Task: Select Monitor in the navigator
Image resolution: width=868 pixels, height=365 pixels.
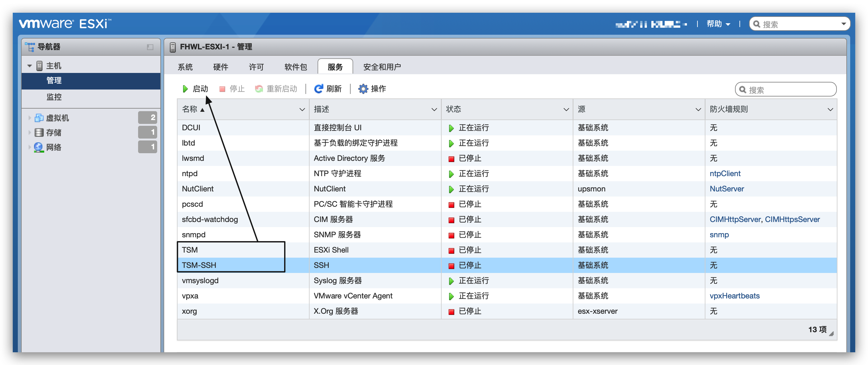Action: 54,97
